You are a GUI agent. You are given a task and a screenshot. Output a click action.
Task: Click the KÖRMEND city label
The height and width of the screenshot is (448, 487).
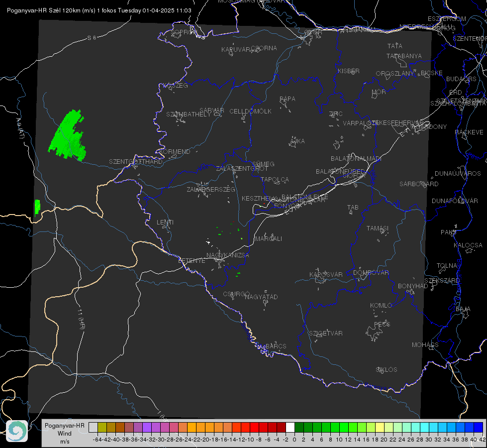click(175, 152)
